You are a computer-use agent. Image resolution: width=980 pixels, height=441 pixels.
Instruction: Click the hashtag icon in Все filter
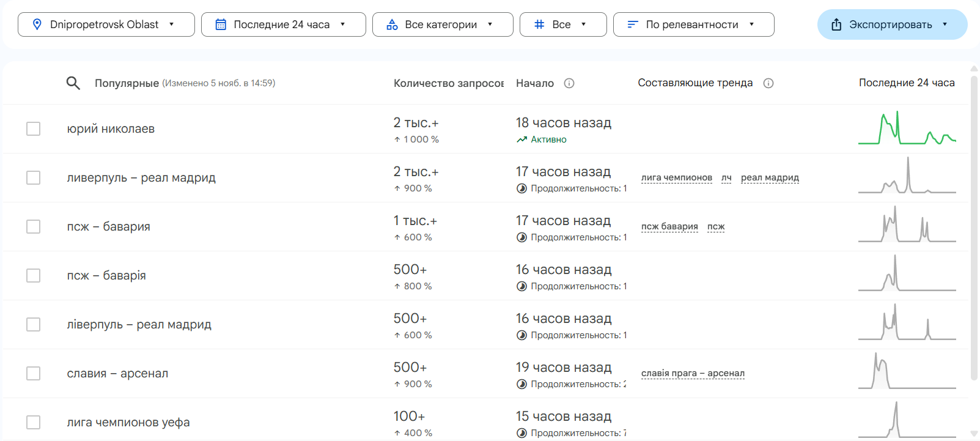tap(539, 24)
